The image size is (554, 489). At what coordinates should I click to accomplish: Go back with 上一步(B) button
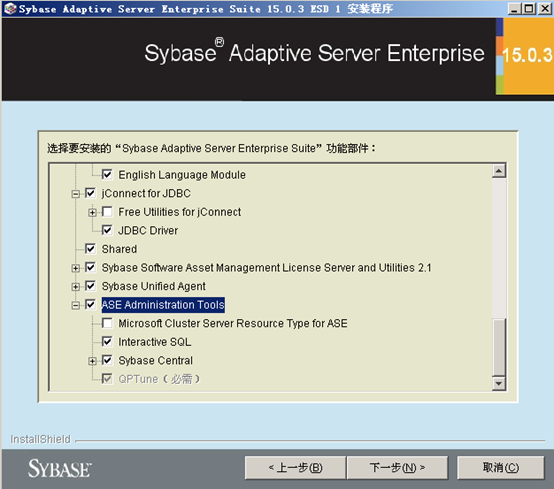tap(295, 467)
